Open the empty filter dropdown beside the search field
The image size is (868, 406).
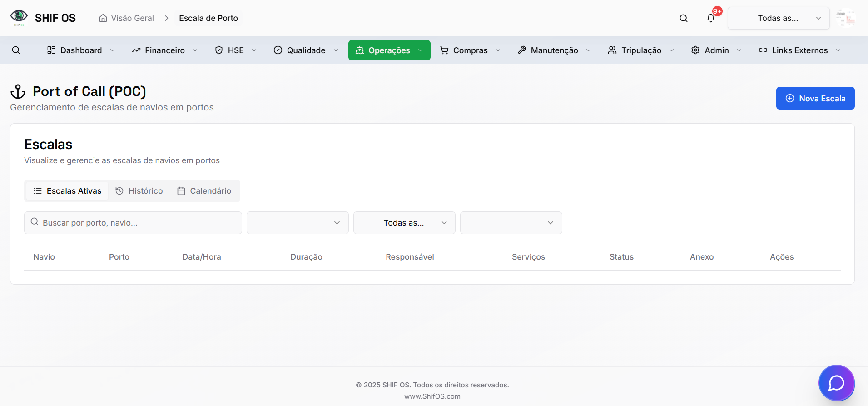(x=298, y=223)
